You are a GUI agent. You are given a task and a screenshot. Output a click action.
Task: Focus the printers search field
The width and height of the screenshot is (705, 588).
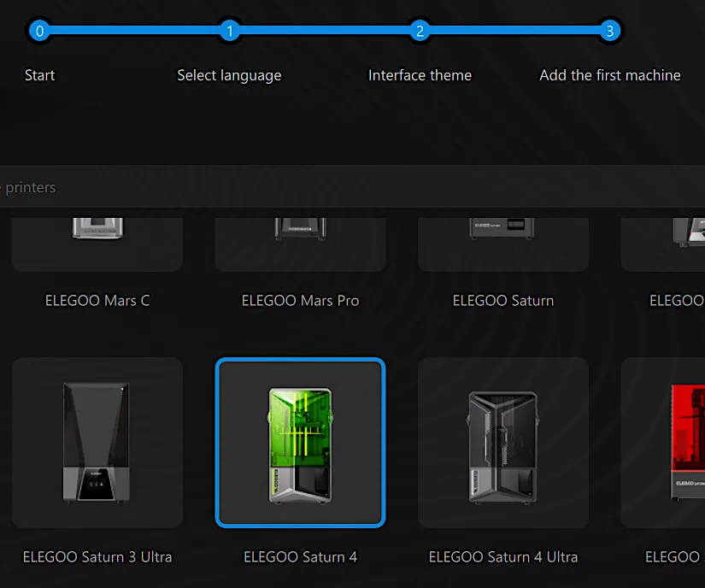352,187
